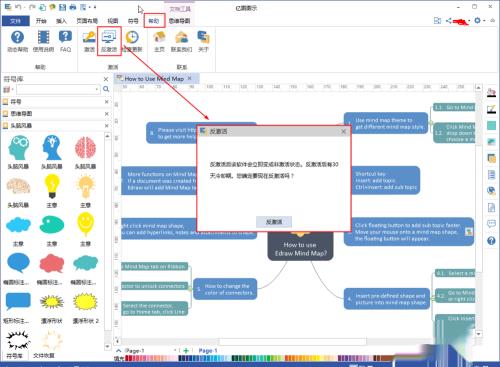Click the 关于 about icon
Viewport: 500px width, 367px height.
coord(203,37)
